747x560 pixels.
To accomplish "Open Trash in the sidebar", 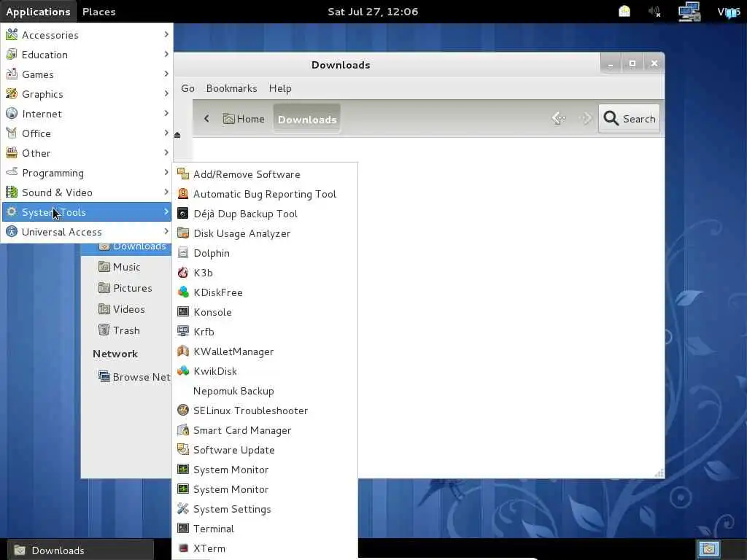I will 126,330.
